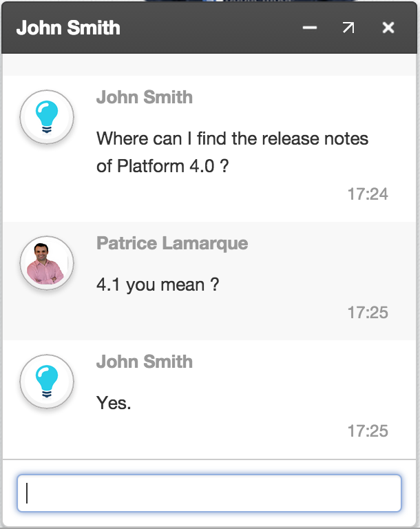Click the 17:25 timestamp under "Yes."
Viewport: 420px width, 529px height.
click(x=368, y=431)
